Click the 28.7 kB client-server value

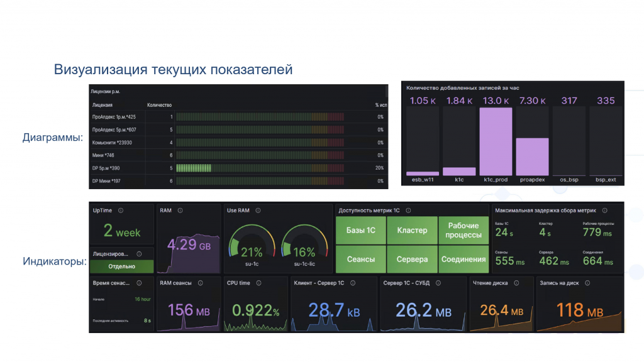pos(334,310)
